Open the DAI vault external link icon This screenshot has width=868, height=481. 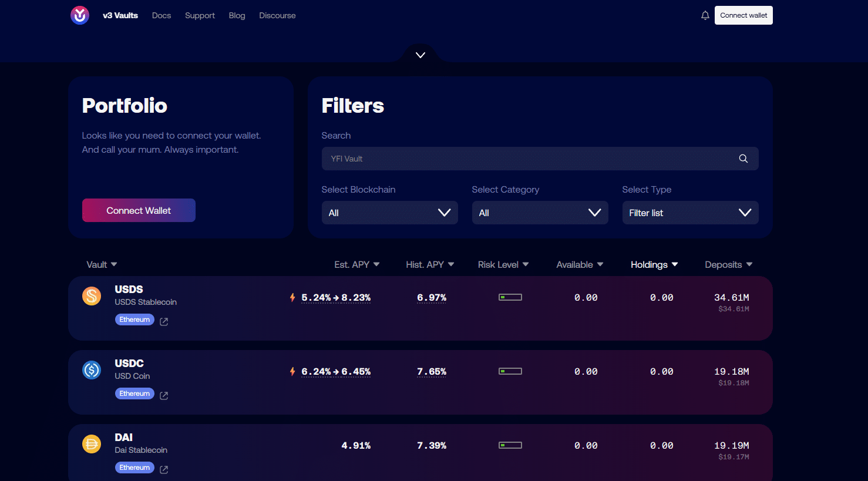click(x=164, y=470)
